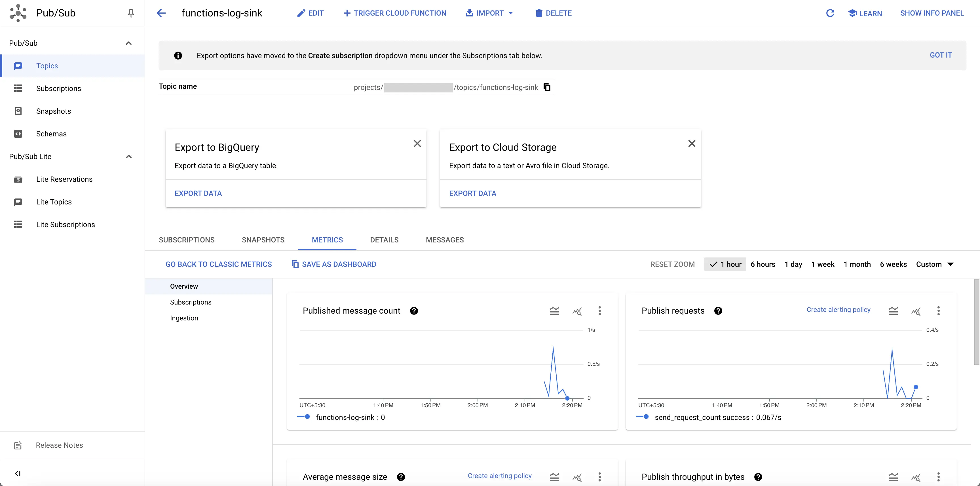
Task: Go back to classic metrics
Action: click(x=218, y=264)
